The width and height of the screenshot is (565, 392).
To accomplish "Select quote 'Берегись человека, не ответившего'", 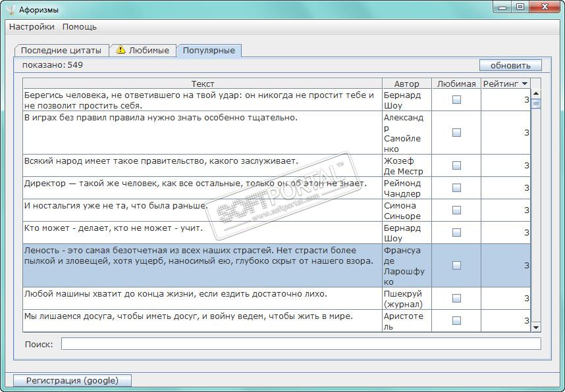I will 203,100.
